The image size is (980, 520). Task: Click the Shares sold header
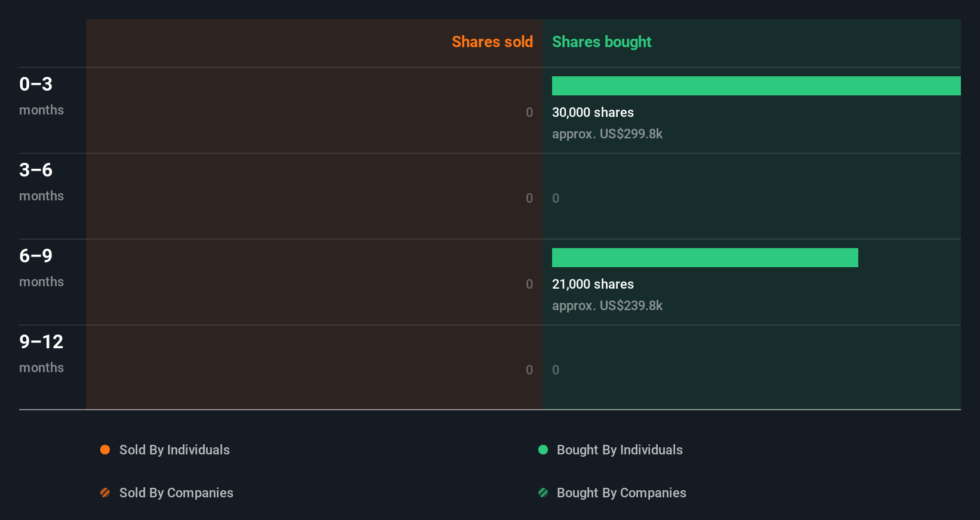point(492,42)
